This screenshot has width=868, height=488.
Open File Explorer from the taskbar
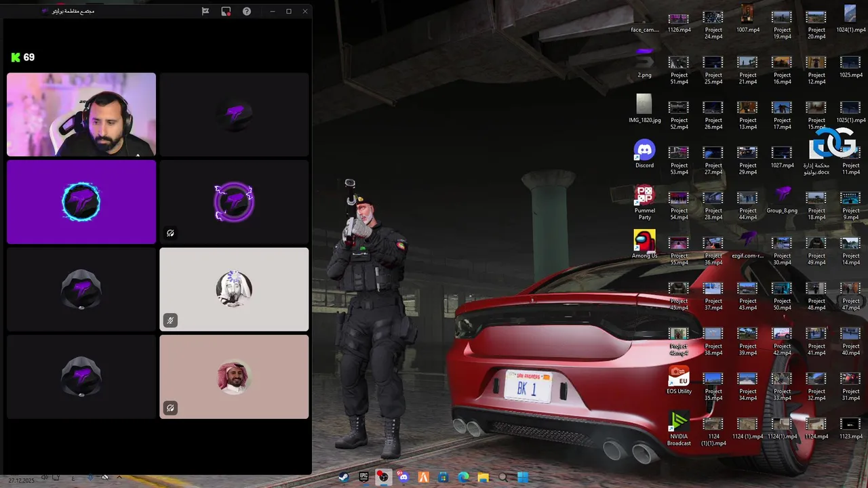pos(483,477)
